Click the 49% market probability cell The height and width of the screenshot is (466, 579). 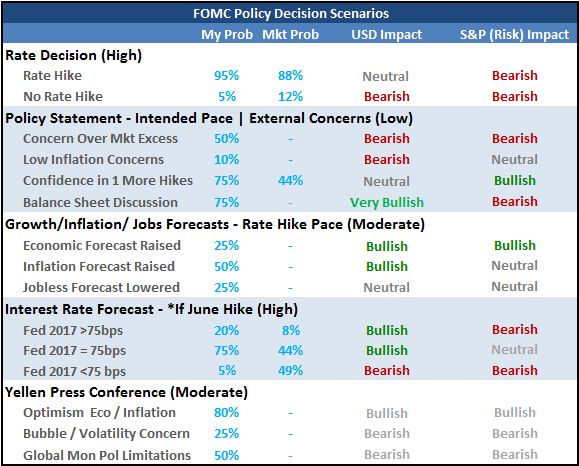pyautogui.click(x=290, y=370)
